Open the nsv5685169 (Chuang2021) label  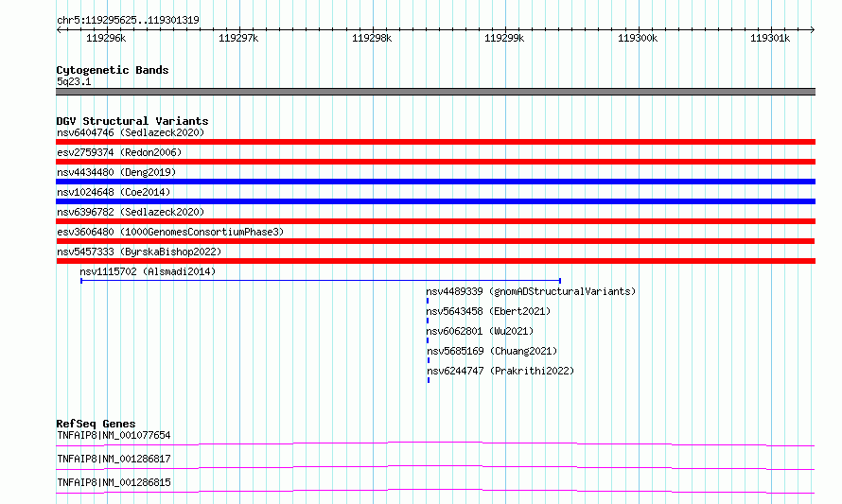(x=492, y=351)
